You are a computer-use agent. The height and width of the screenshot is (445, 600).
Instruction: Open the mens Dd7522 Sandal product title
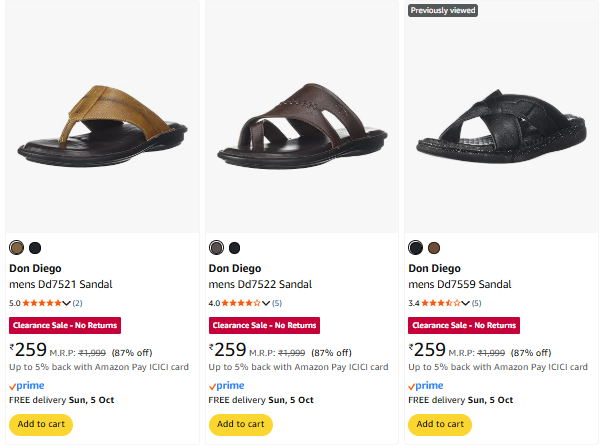pyautogui.click(x=260, y=284)
